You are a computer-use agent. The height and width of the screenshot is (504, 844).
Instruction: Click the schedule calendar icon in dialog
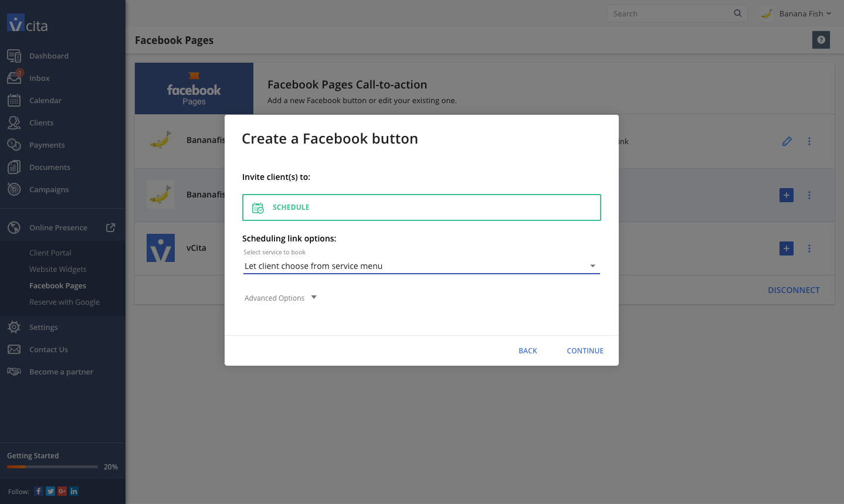(258, 207)
